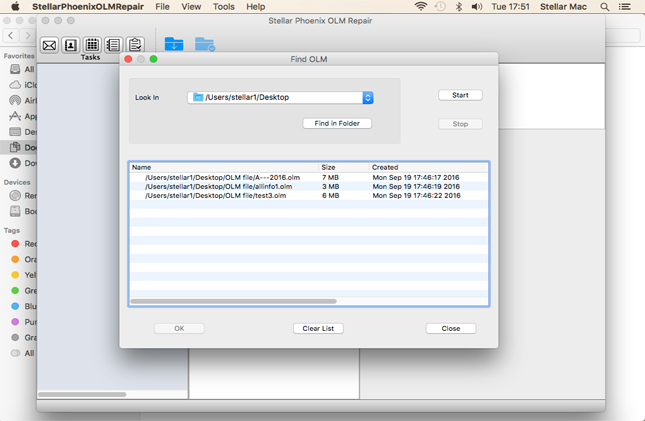Click the horizontal scrollbar in results list
Viewport: 645px width, 421px height.
[233, 301]
